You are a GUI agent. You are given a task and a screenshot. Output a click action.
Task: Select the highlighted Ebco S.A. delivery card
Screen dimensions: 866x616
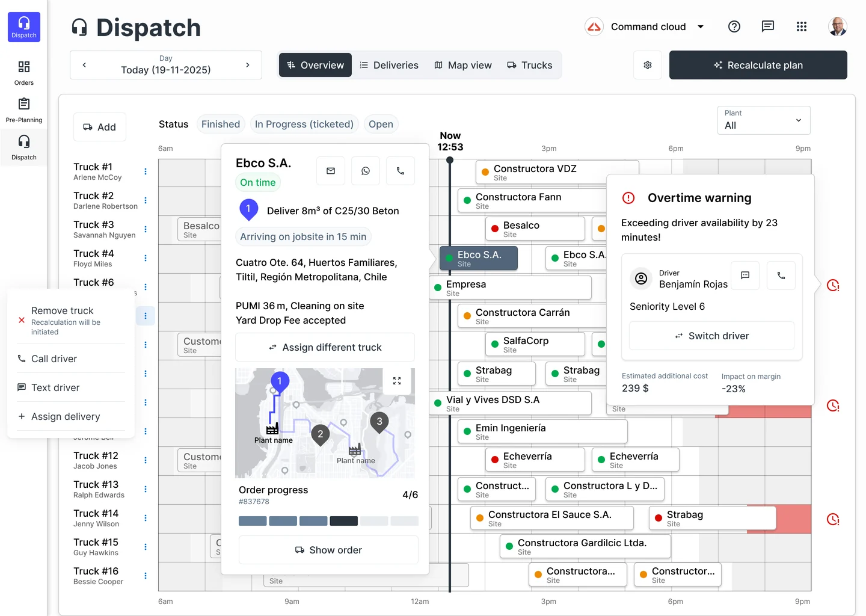[478, 258]
